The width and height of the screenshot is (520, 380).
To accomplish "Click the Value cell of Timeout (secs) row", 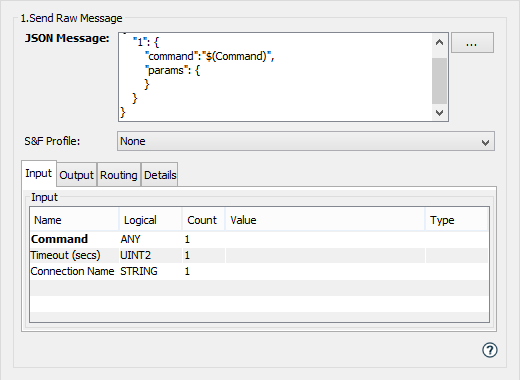I will [x=325, y=255].
